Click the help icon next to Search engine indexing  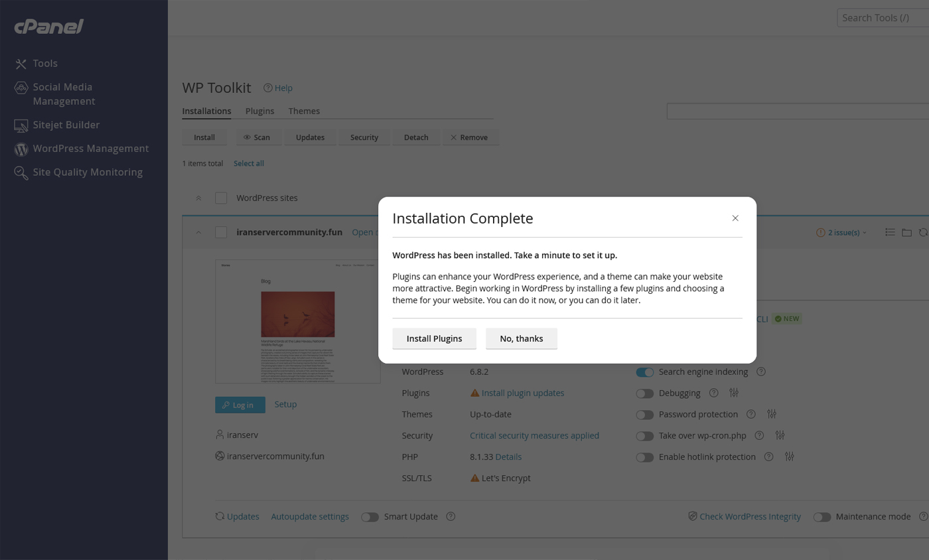(x=761, y=372)
